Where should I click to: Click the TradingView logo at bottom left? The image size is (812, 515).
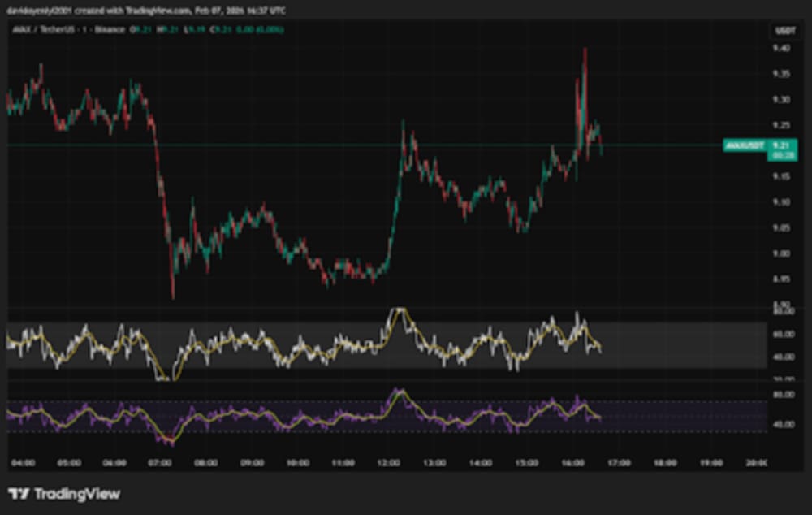click(61, 493)
